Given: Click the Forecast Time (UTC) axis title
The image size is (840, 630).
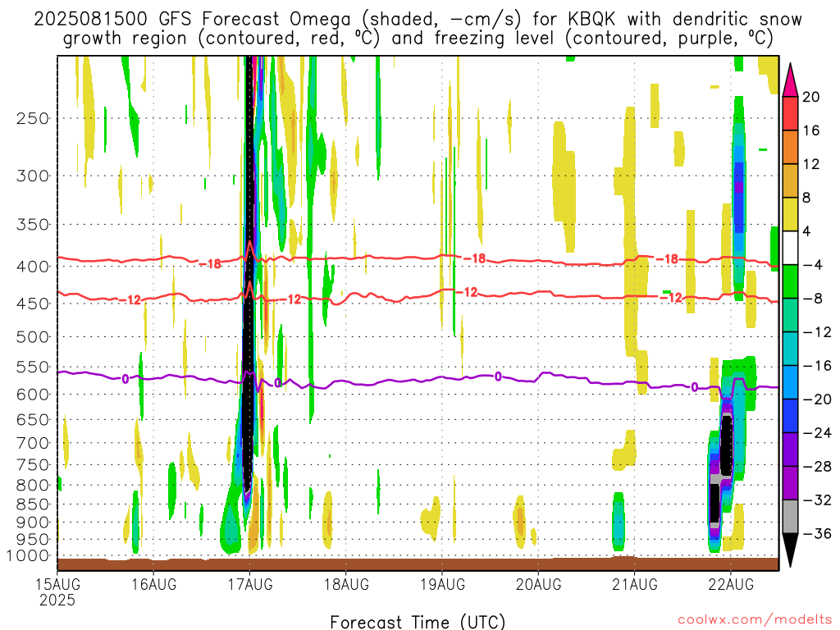Looking at the screenshot, I should [418, 622].
